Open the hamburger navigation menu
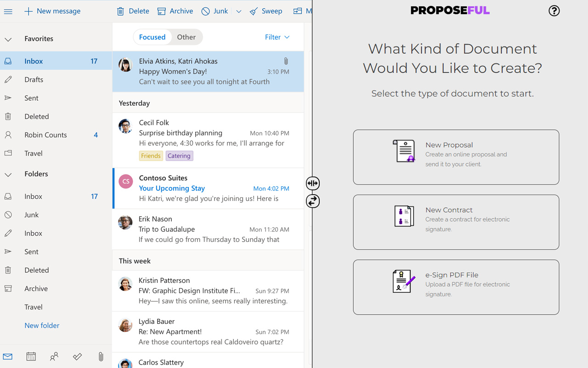The width and height of the screenshot is (588, 368). point(8,11)
